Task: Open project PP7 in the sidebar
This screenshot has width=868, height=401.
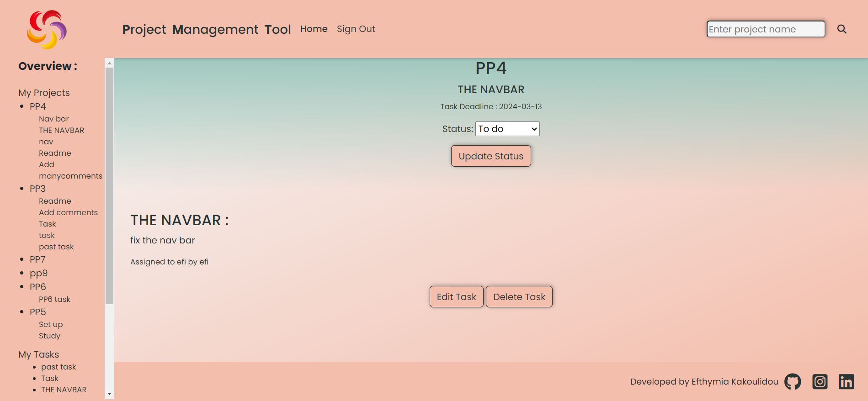Action: point(37,259)
